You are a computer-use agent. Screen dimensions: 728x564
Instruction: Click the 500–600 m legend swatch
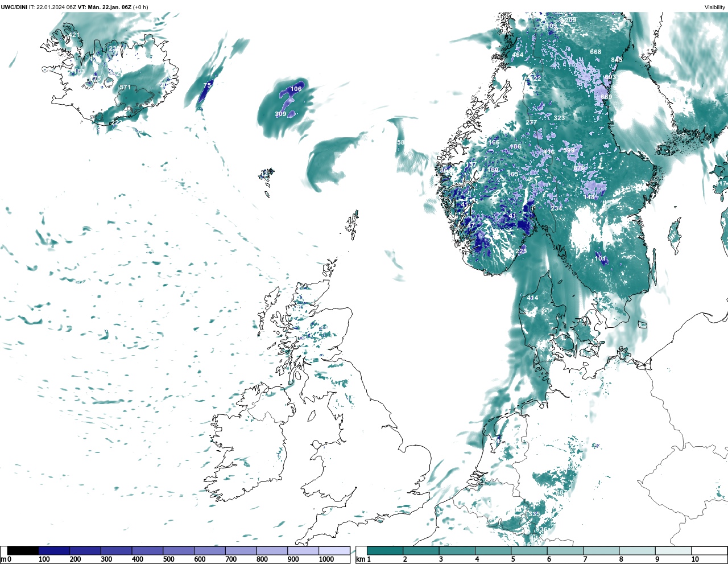[178, 551]
